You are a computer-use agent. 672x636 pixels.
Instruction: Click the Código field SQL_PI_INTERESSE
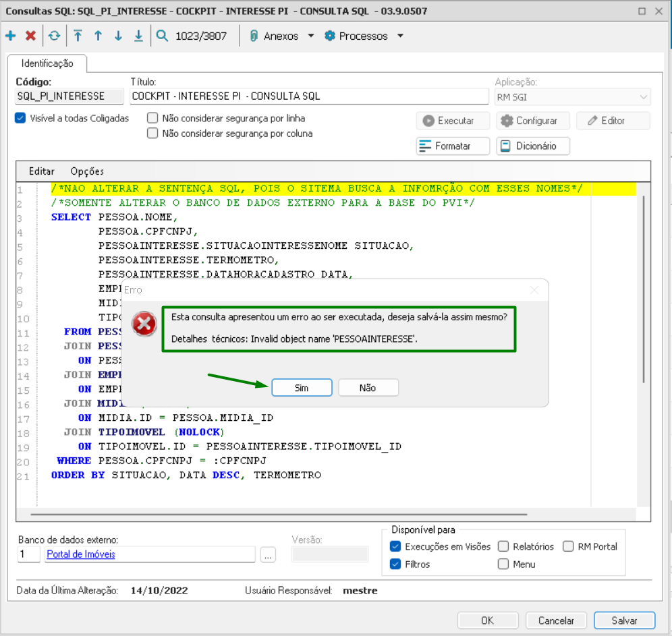pyautogui.click(x=70, y=96)
